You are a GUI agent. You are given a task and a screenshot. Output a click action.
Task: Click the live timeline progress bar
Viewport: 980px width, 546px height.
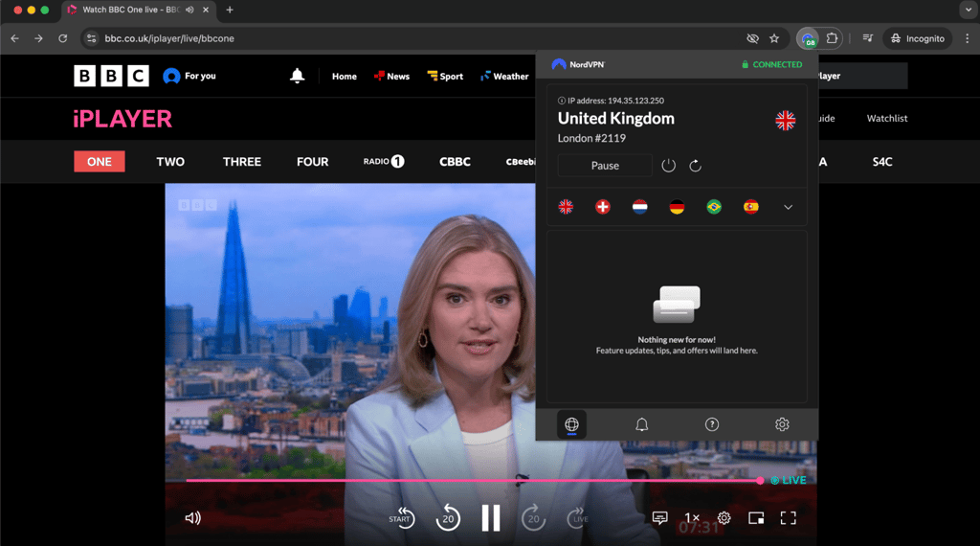[473, 480]
